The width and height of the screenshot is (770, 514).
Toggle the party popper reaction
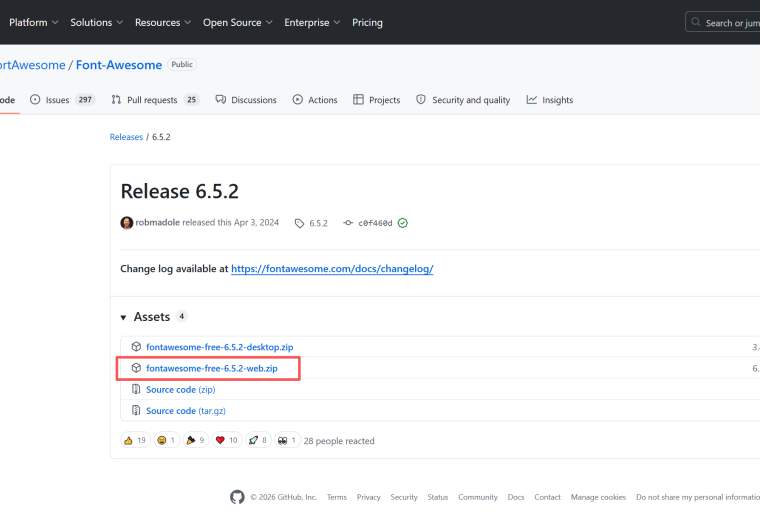195,440
